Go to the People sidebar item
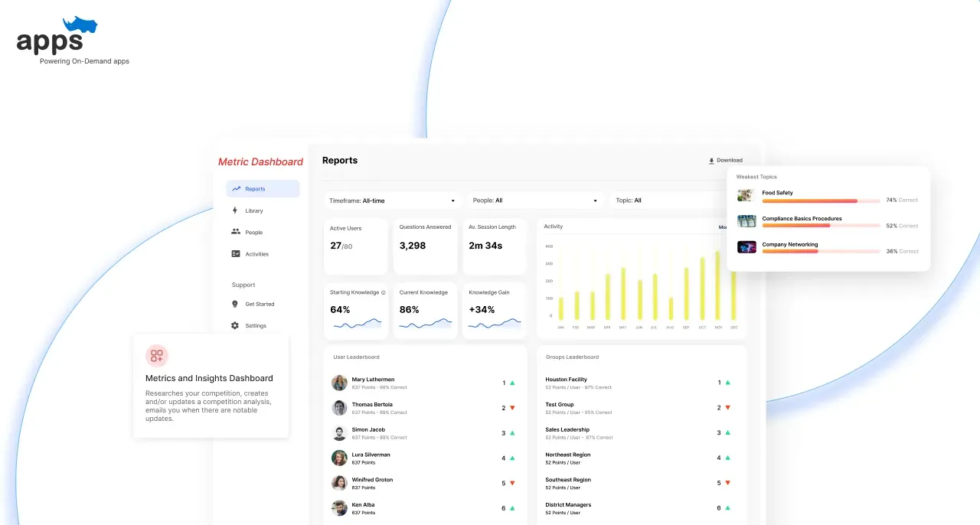980x525 pixels. (x=247, y=232)
